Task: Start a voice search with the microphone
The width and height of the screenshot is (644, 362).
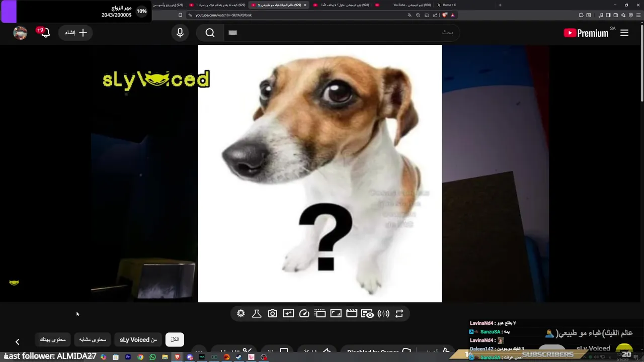Action: 180,33
